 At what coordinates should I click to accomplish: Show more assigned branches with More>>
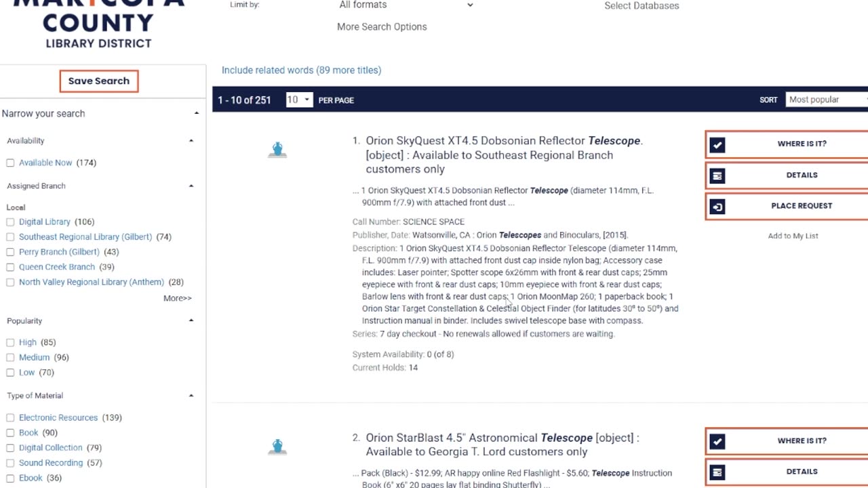(178, 298)
